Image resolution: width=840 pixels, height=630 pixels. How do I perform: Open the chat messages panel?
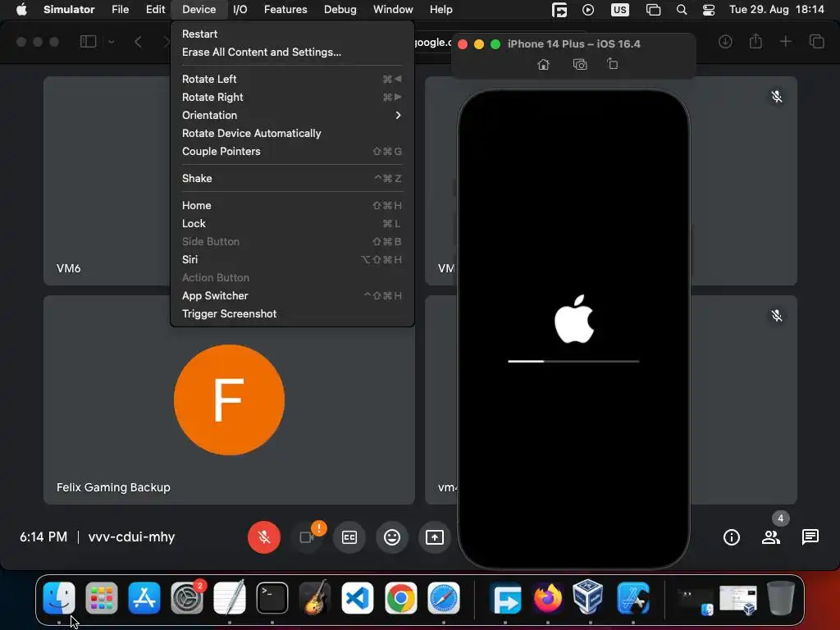(x=810, y=536)
